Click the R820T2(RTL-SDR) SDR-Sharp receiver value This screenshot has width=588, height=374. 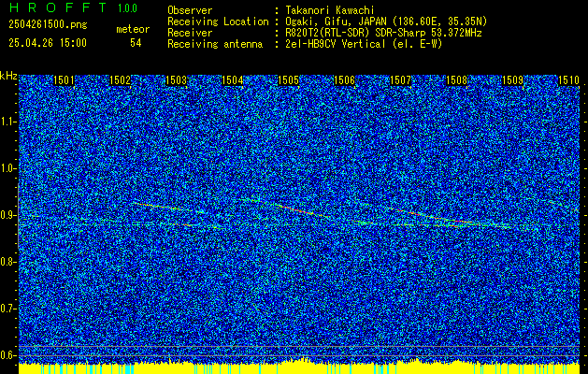383,33
